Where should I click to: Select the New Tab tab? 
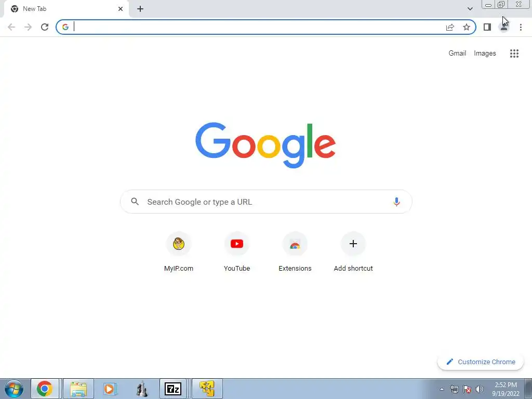[66, 9]
